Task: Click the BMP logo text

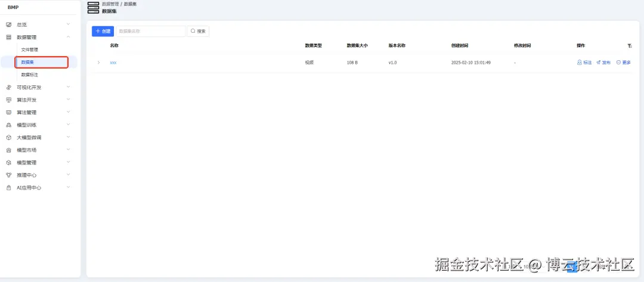Action: (x=13, y=7)
